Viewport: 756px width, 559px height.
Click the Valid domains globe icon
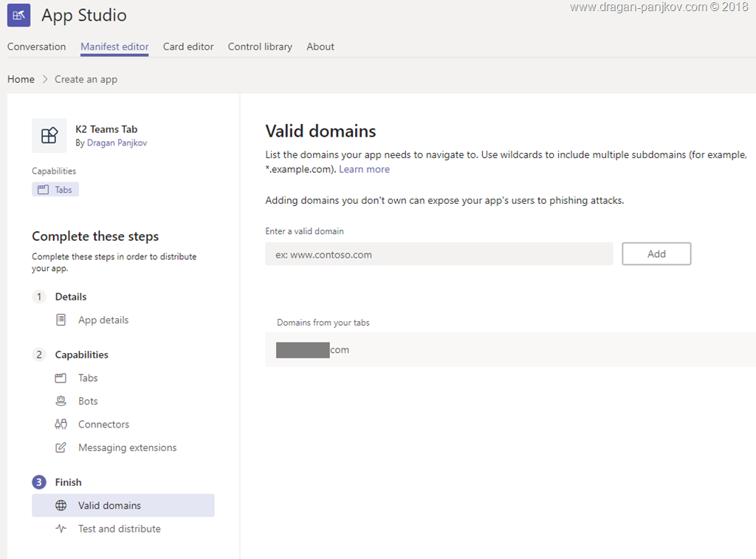coord(61,506)
